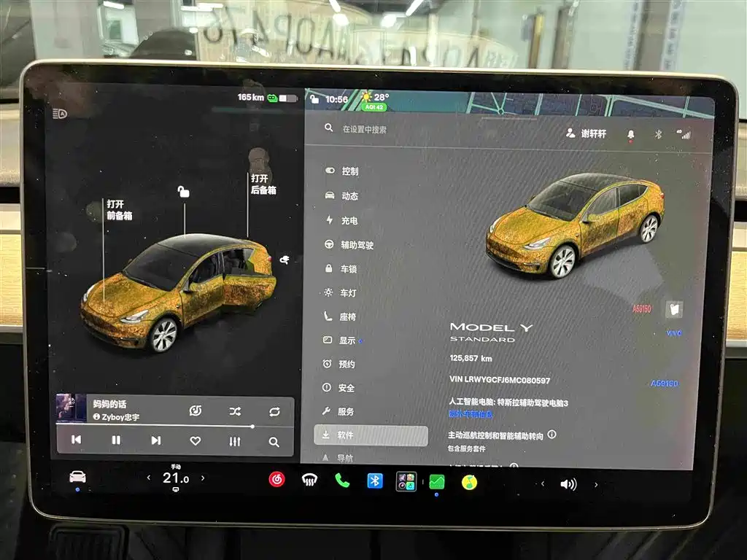This screenshot has width=747, height=560.
Task: Tap the speaker volume icon
Action: pos(569,484)
